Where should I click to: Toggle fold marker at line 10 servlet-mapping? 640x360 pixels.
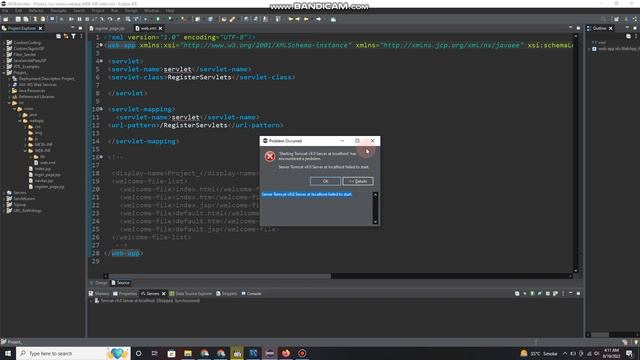point(101,109)
